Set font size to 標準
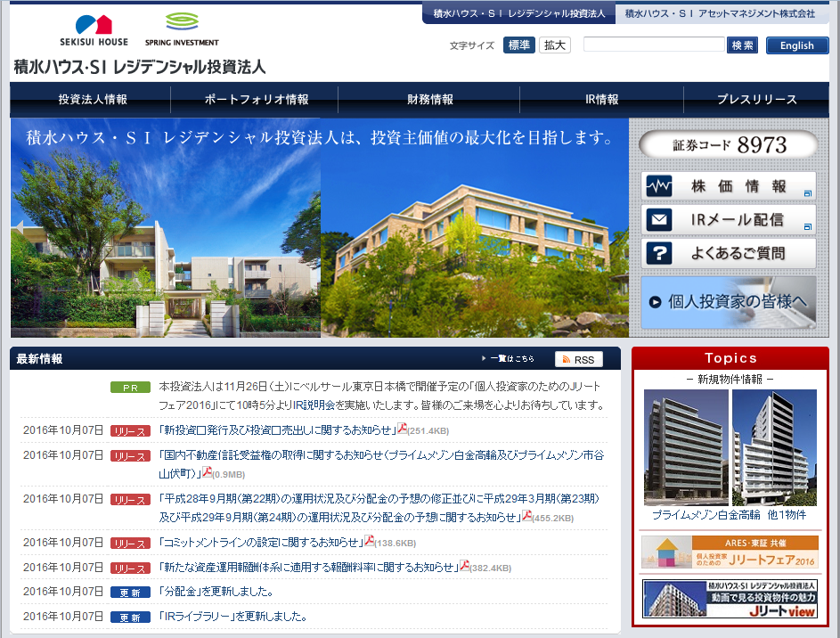 518,45
